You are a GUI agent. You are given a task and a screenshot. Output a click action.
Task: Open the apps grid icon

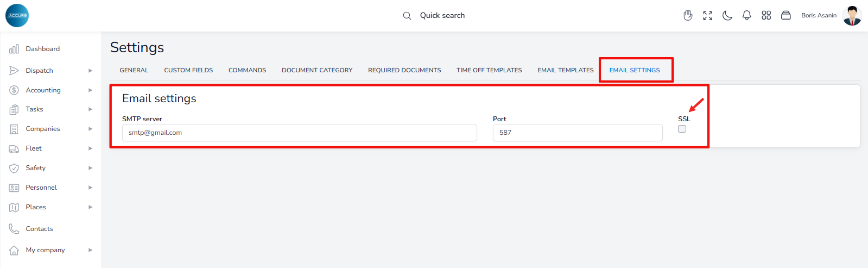click(x=766, y=15)
